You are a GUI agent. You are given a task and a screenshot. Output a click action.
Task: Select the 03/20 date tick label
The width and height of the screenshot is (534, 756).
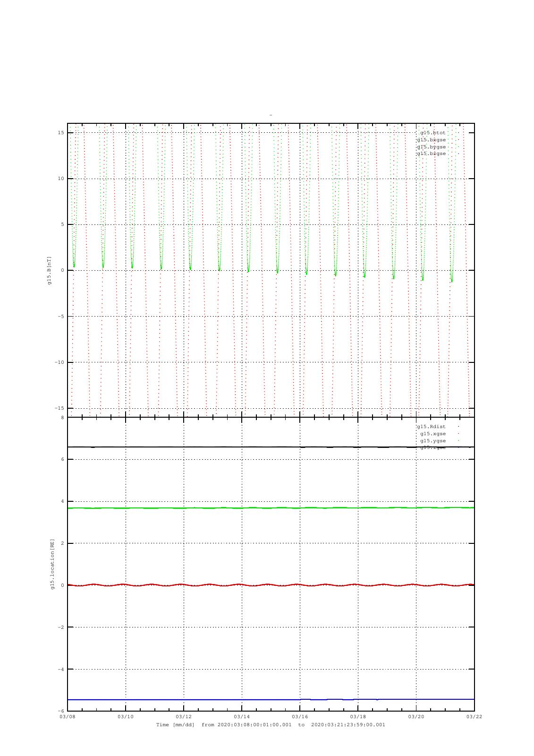click(x=416, y=716)
